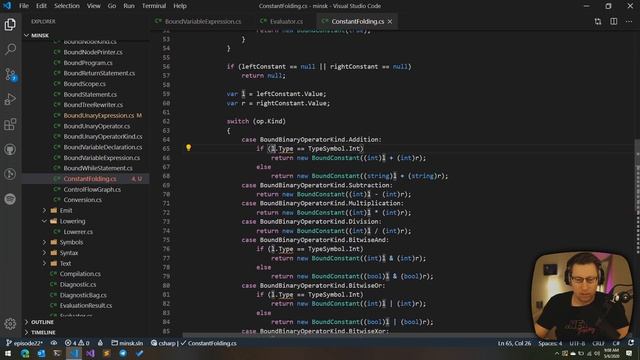
Task: Open Microsoft Edge from the taskbar
Action: click(25, 353)
